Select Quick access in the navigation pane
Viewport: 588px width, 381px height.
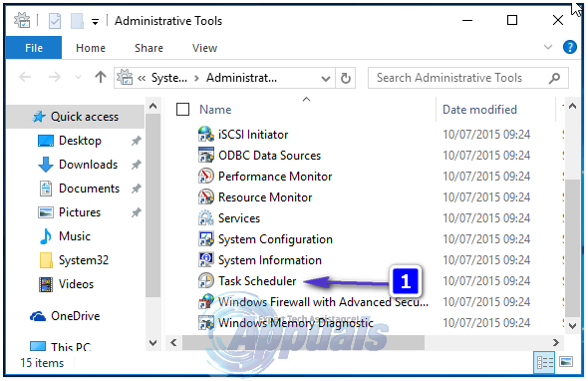point(75,117)
